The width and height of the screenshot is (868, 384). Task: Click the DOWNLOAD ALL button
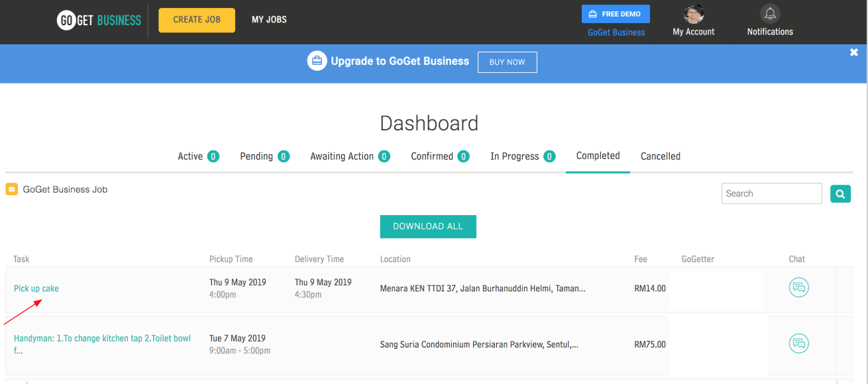point(428,226)
